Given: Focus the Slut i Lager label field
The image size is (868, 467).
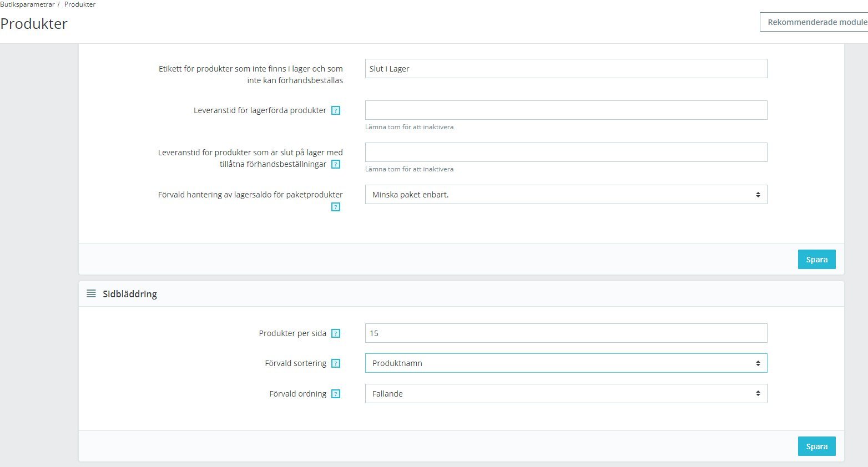Looking at the screenshot, I should [x=566, y=69].
